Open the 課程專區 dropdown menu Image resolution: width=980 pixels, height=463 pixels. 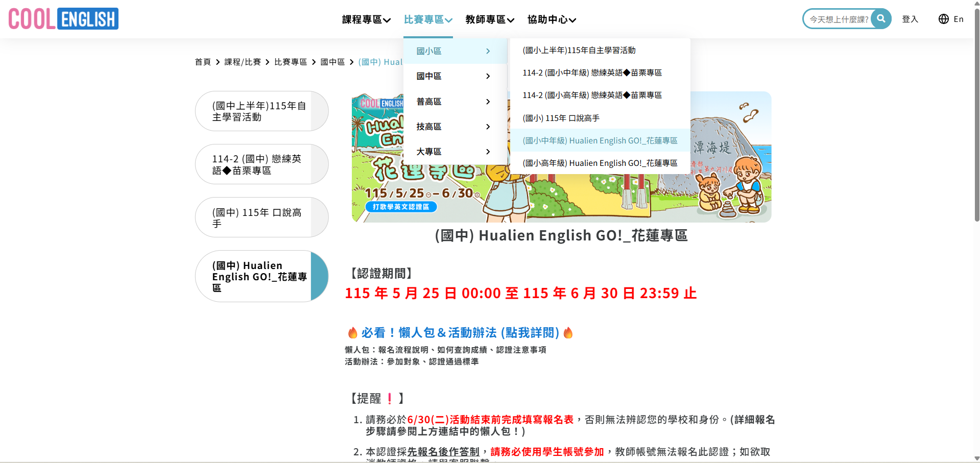(366, 19)
